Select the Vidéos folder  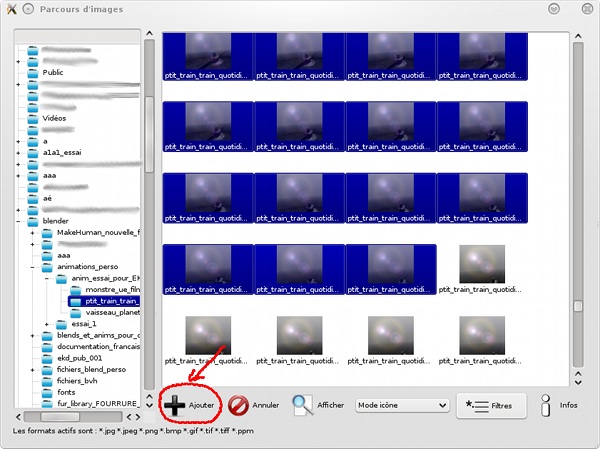pyautogui.click(x=54, y=118)
